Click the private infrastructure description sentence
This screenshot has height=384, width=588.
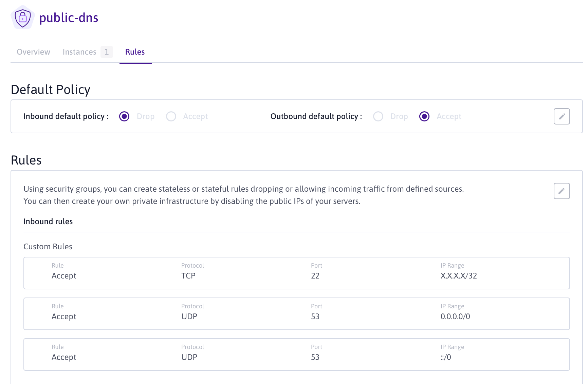pyautogui.click(x=192, y=201)
